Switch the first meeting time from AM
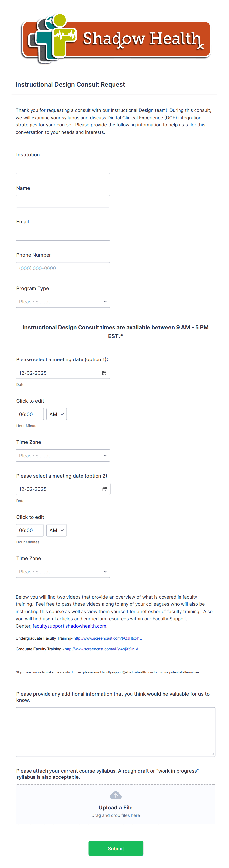The image size is (229, 868). 56,414
